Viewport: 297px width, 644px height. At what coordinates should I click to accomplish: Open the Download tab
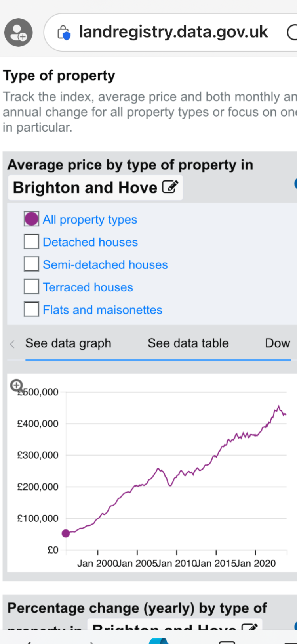tap(278, 343)
